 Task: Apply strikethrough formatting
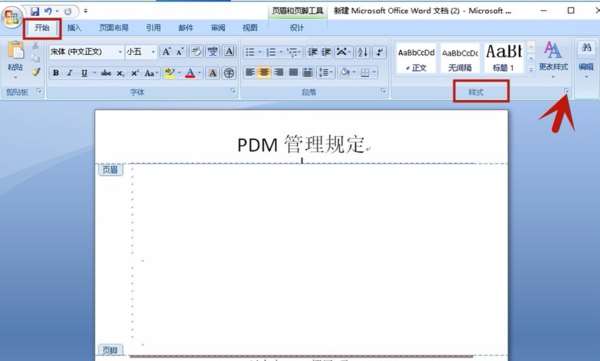(x=106, y=73)
